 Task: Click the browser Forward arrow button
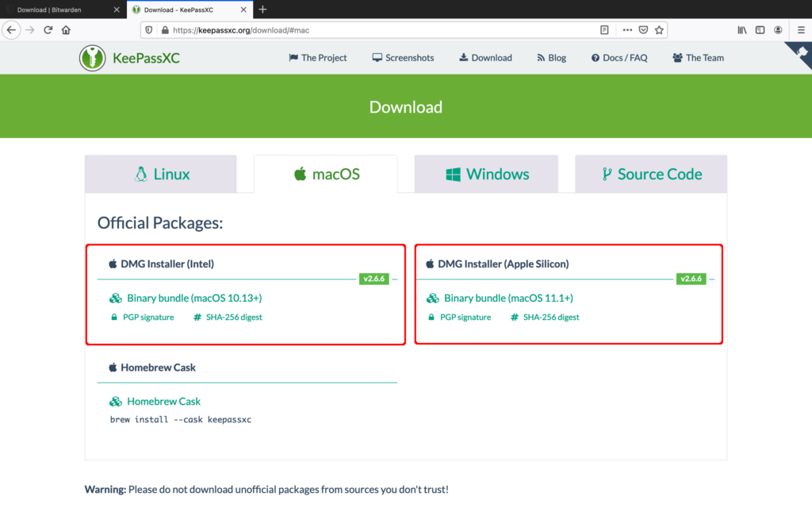pos(30,30)
